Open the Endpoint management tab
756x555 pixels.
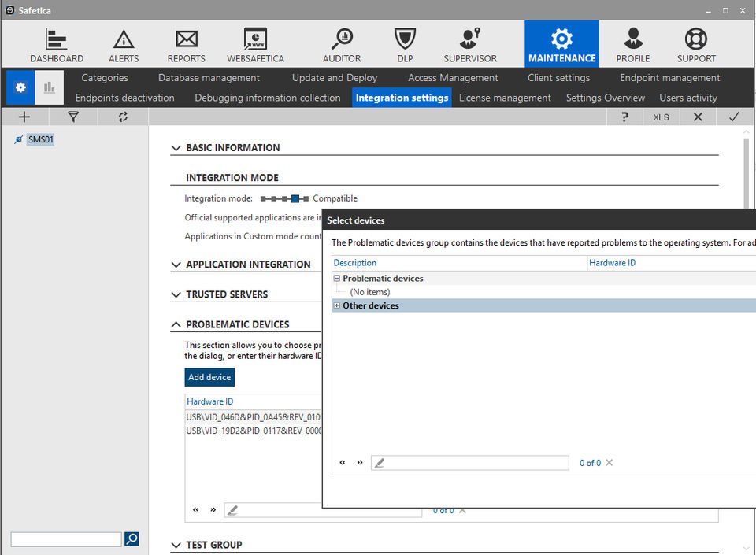pos(669,78)
